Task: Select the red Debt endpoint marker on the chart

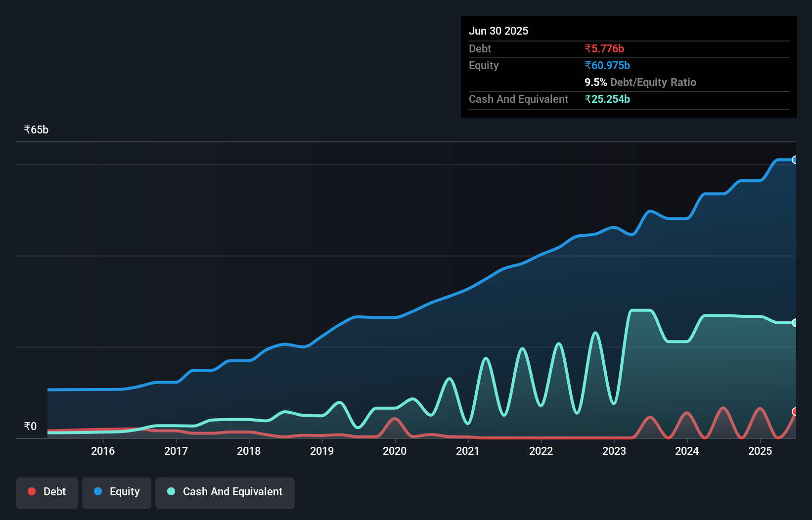Action: (x=795, y=412)
